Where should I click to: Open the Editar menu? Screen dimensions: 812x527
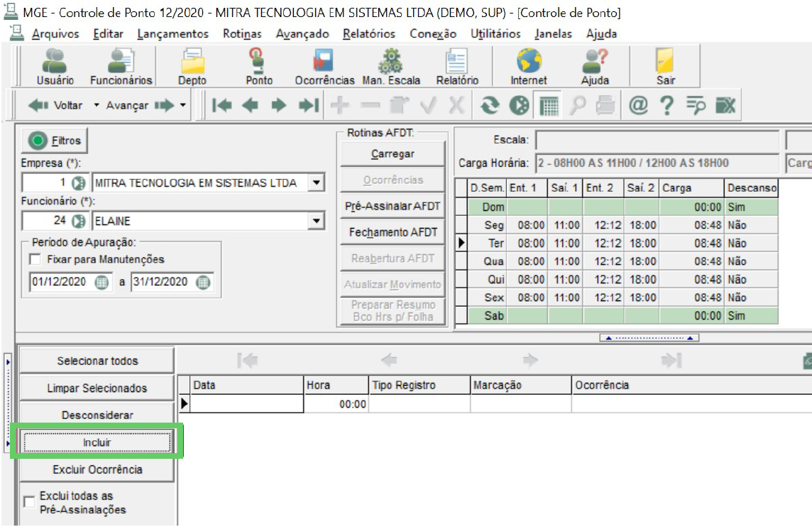click(108, 33)
